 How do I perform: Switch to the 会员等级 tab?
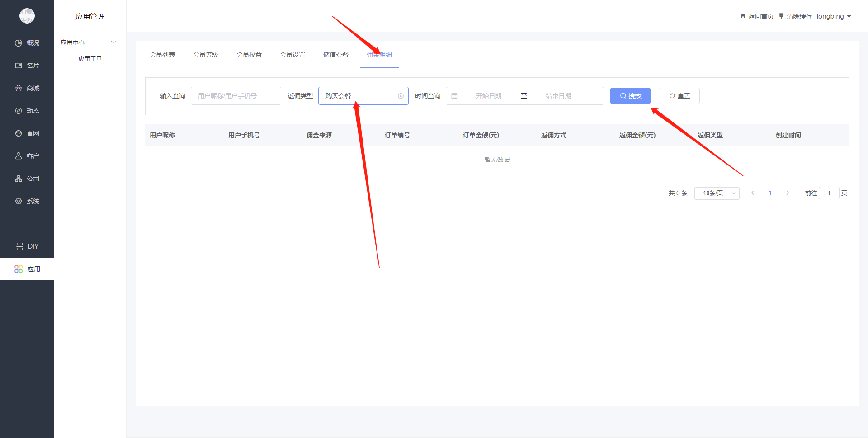206,55
